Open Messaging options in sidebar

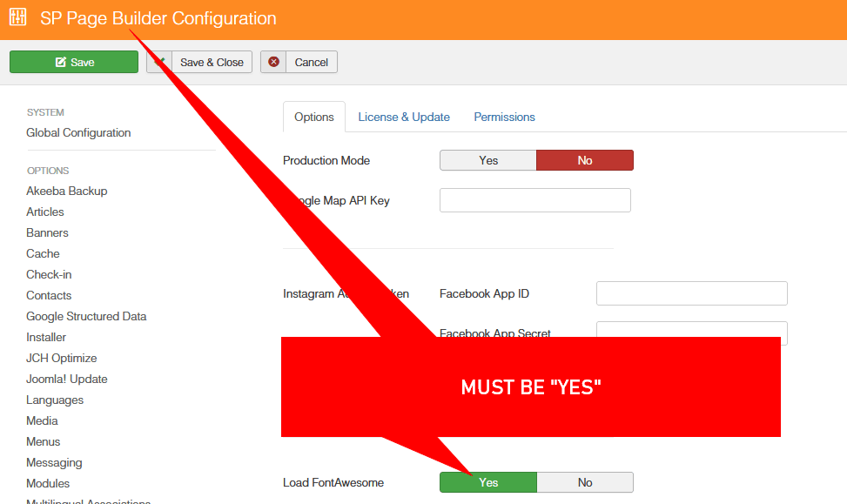(x=54, y=463)
